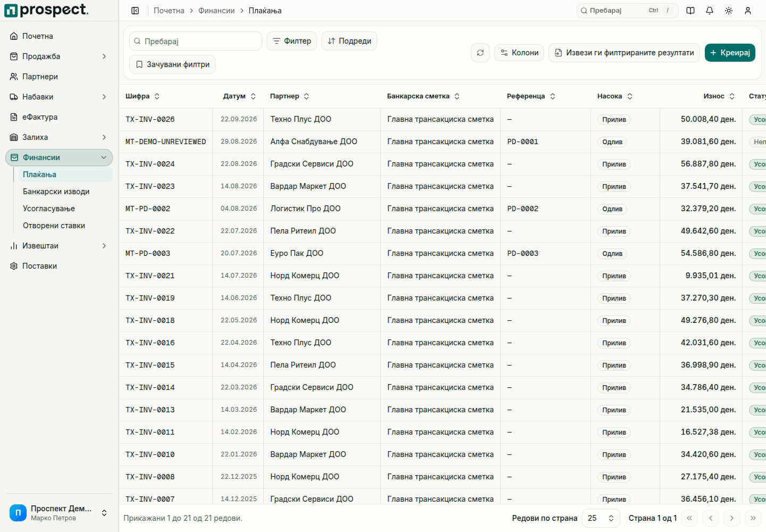Image resolution: width=766 pixels, height=532 pixels.
Task: Sort by Референца column
Action: [531, 96]
